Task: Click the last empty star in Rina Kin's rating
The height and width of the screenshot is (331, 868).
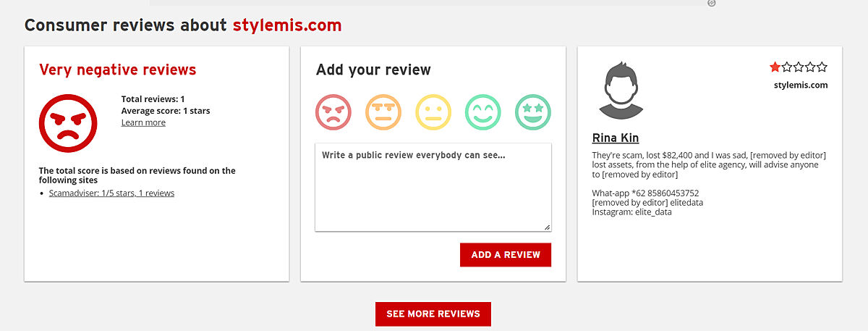Action: 822,67
